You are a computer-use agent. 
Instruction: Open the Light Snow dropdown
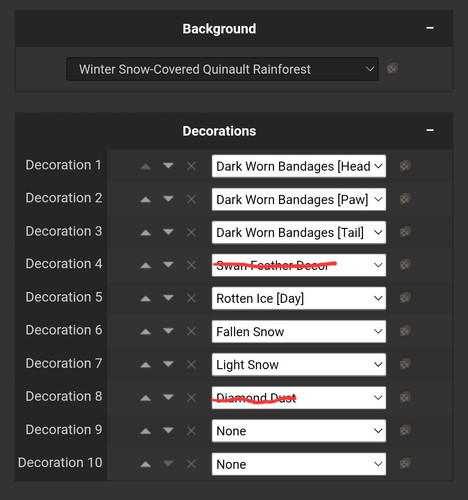coord(299,365)
